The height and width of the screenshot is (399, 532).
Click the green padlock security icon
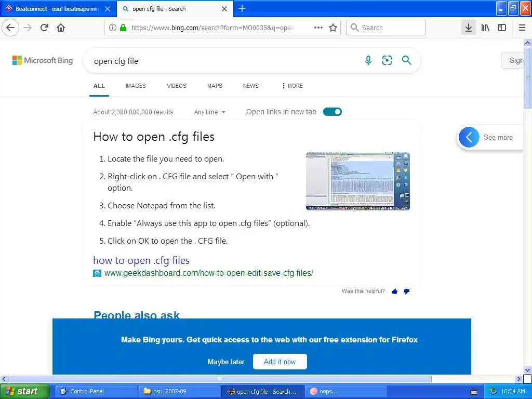[x=123, y=28]
